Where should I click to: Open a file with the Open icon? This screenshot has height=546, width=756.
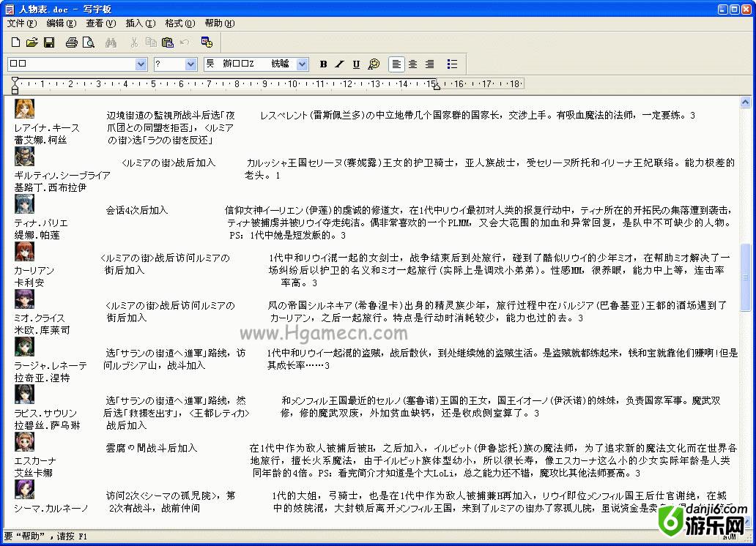32,42
